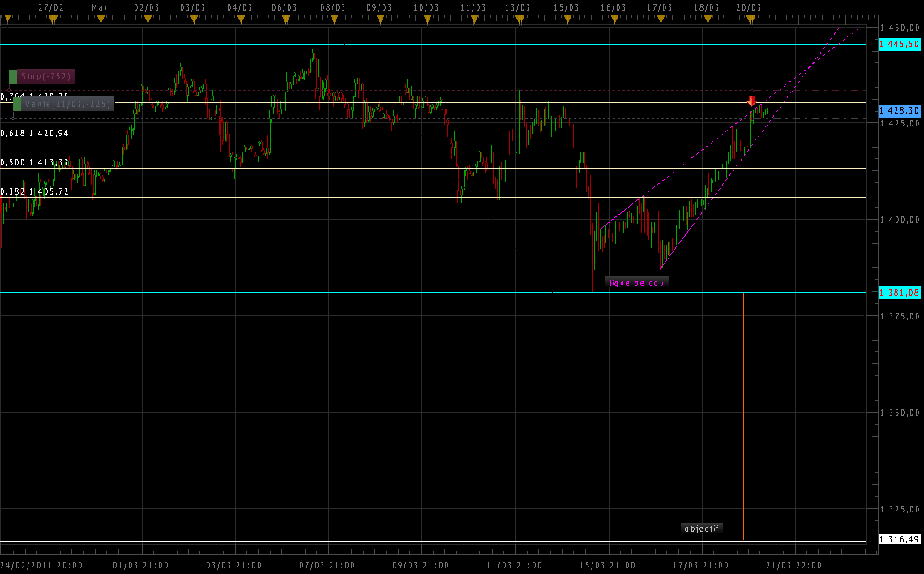
Task: Click the 'ligne de cou' annotation label
Action: 637,283
